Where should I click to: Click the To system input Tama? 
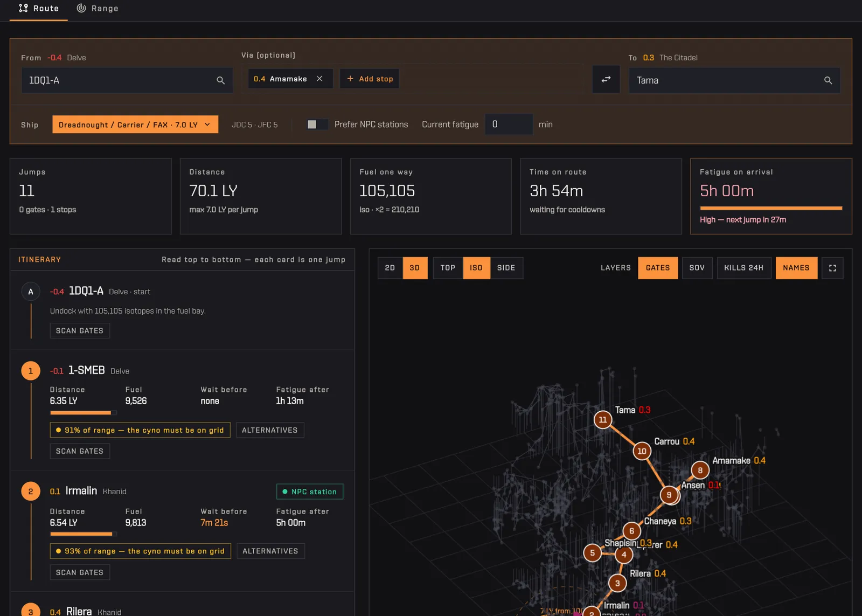734,80
